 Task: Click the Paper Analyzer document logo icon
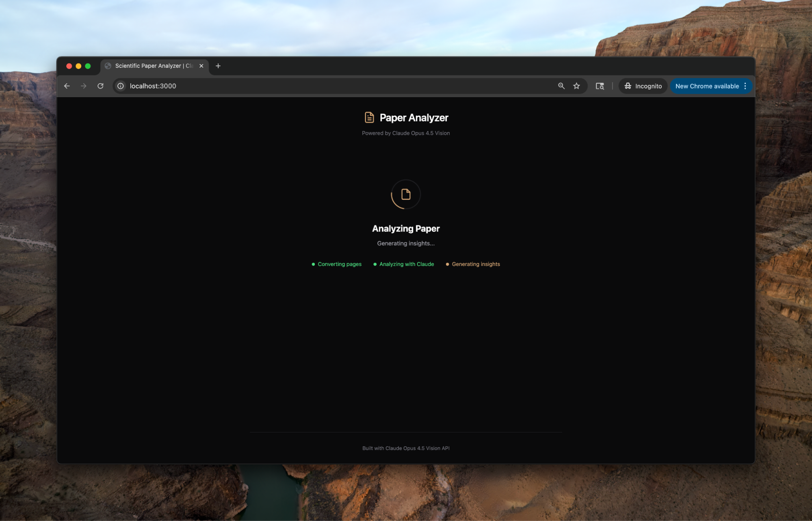pyautogui.click(x=369, y=117)
